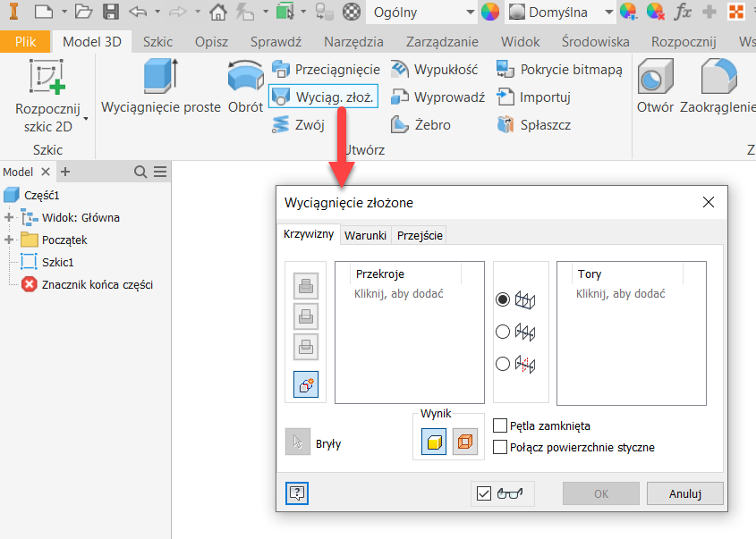Check Połącz powierzchnie styczne option
The height and width of the screenshot is (539, 756).
[501, 447]
